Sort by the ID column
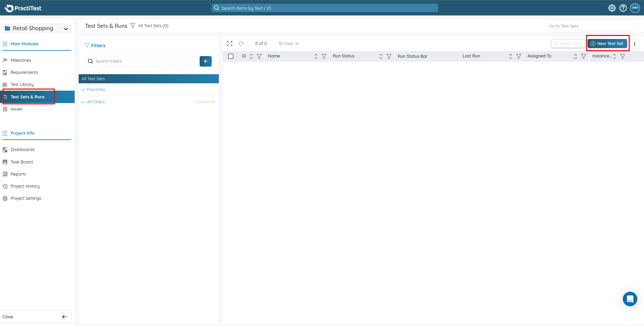Screen dimensions: 644x326 251,56
